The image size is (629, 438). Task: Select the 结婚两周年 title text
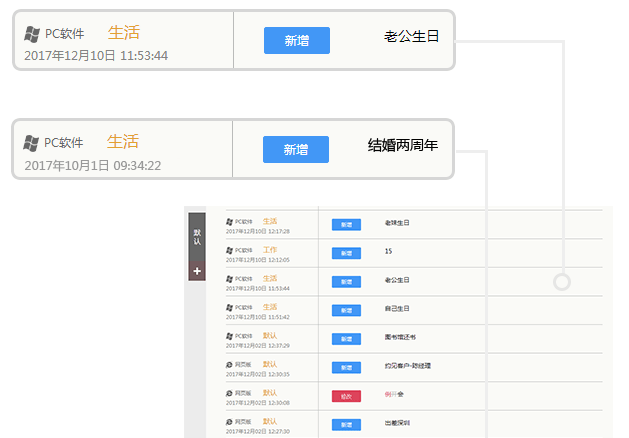click(403, 145)
